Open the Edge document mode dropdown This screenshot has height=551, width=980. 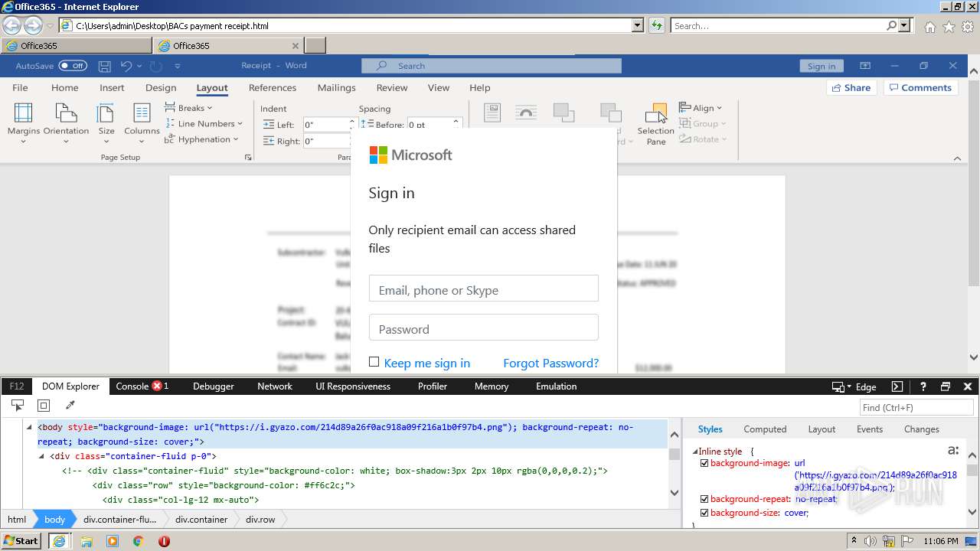click(x=855, y=386)
